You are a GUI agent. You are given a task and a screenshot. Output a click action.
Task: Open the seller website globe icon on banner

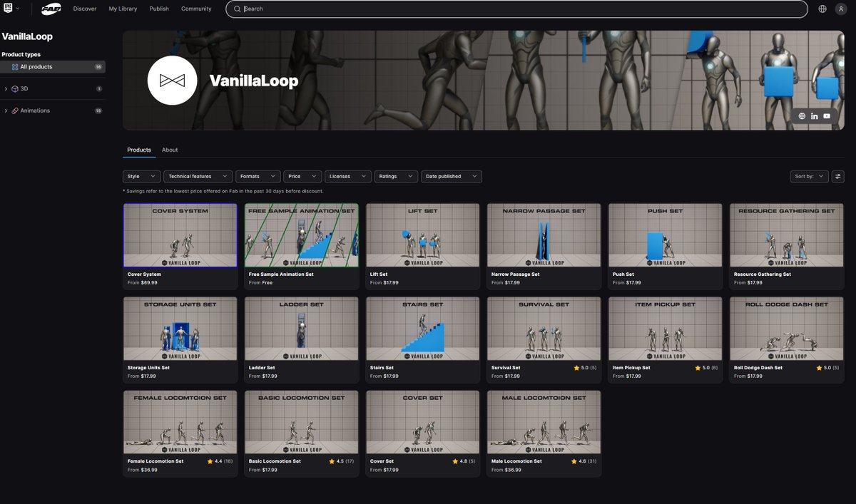click(802, 116)
